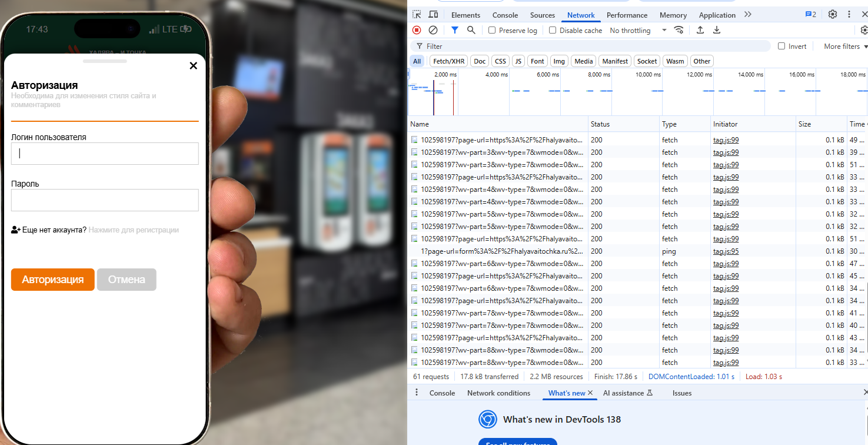The image size is (868, 445).
Task: Focus the Логин пользователя input field
Action: tap(105, 153)
